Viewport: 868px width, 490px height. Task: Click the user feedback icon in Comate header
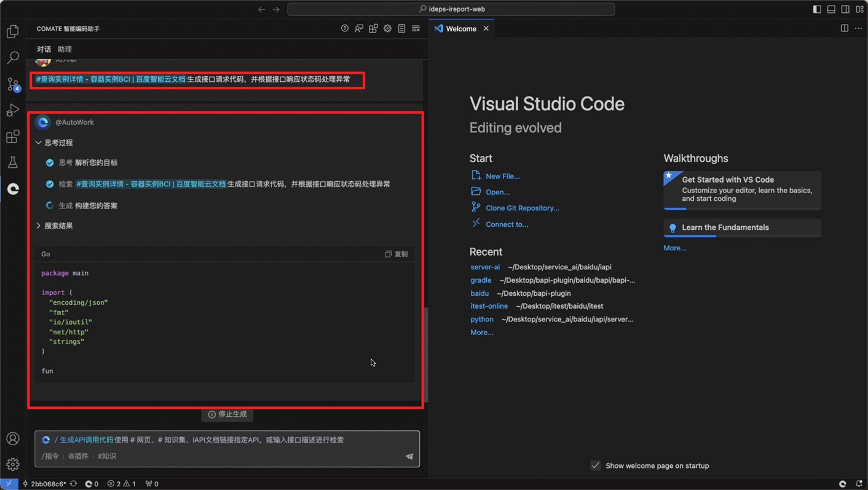click(x=359, y=28)
